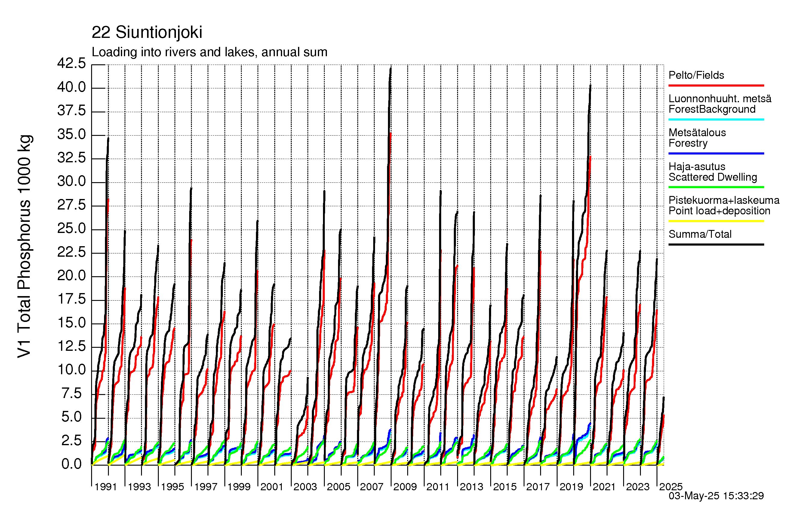Click the x-axis year label 2021
Screen dimensions: 812x511
604,487
